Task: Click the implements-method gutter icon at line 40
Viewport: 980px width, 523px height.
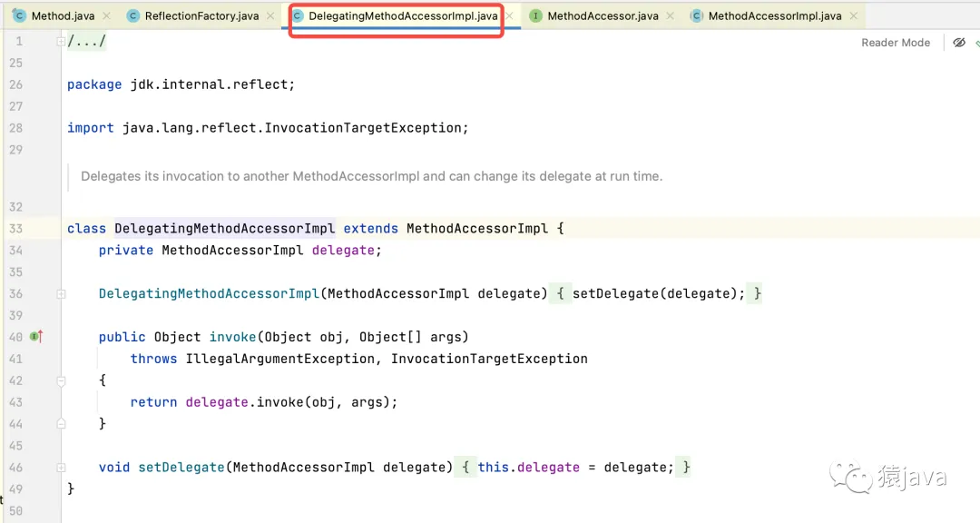Action: pos(36,337)
